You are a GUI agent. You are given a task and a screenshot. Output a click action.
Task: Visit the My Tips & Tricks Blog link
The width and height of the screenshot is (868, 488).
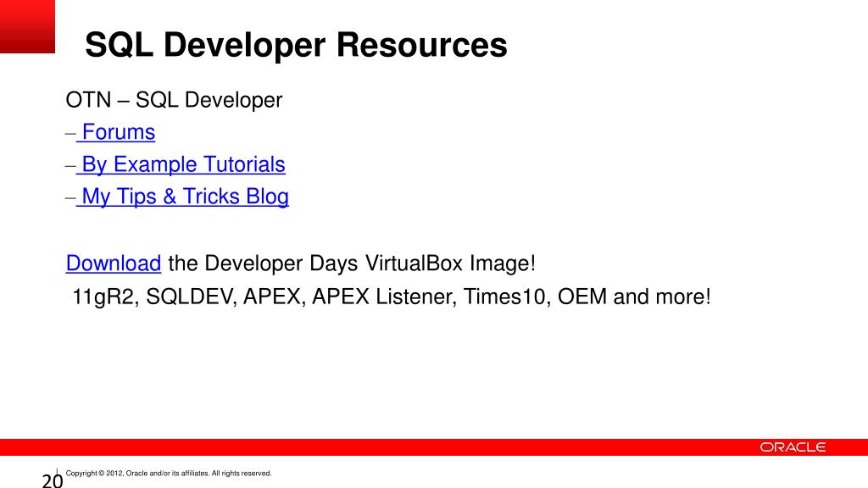[185, 197]
